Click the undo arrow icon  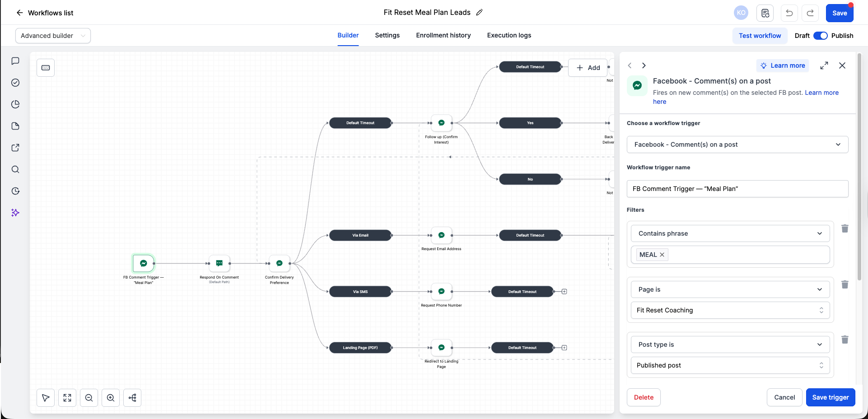click(x=789, y=13)
